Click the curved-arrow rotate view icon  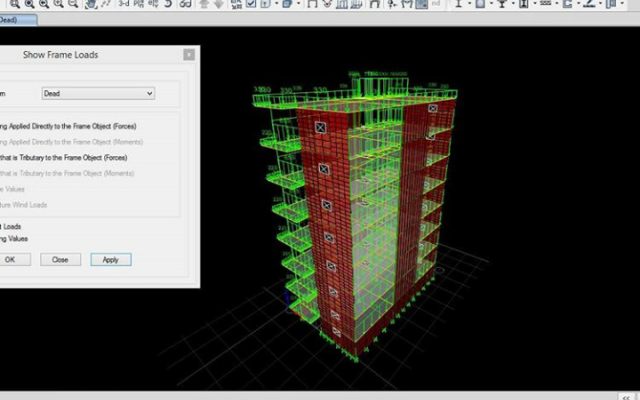pyautogui.click(x=168, y=4)
